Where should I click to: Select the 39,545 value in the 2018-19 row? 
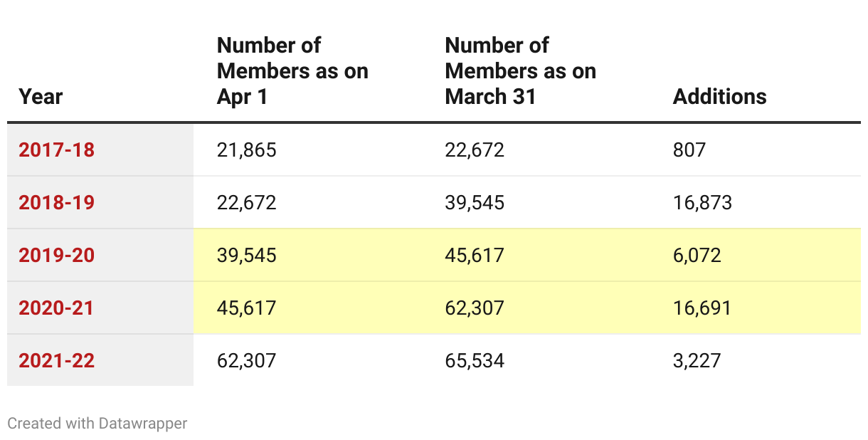coord(475,203)
